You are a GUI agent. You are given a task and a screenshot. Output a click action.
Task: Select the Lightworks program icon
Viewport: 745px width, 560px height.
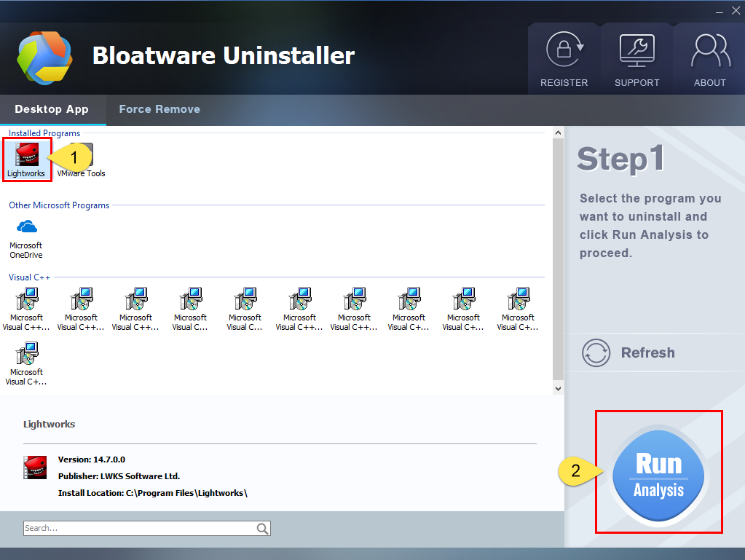[27, 154]
